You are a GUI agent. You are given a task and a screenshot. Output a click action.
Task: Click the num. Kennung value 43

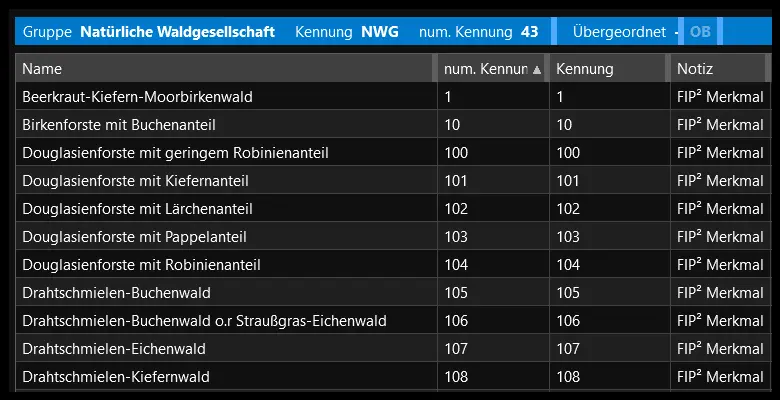530,32
